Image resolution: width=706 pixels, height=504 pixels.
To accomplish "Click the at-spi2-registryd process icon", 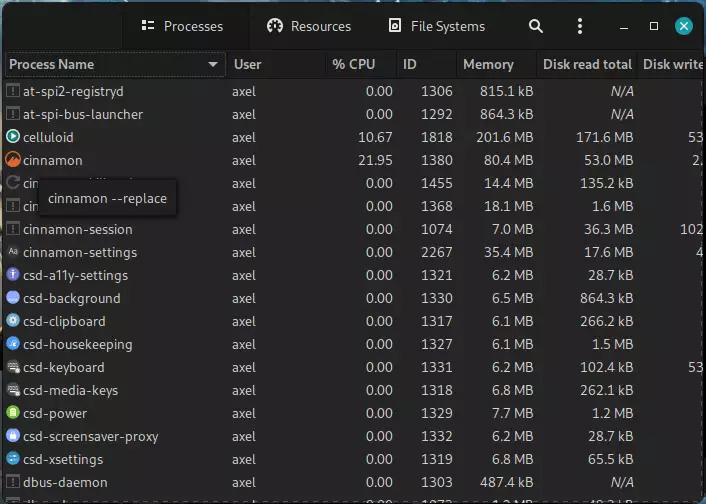I will pos(13,91).
